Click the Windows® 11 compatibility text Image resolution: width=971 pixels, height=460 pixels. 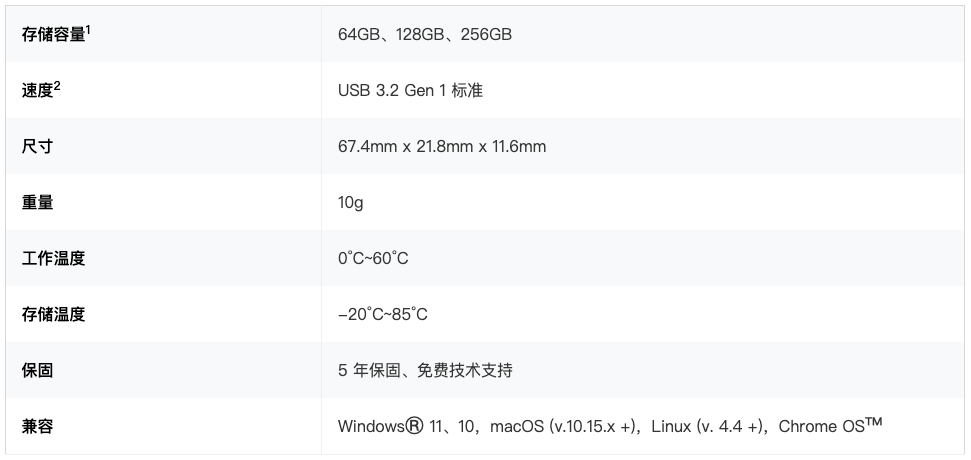point(391,427)
